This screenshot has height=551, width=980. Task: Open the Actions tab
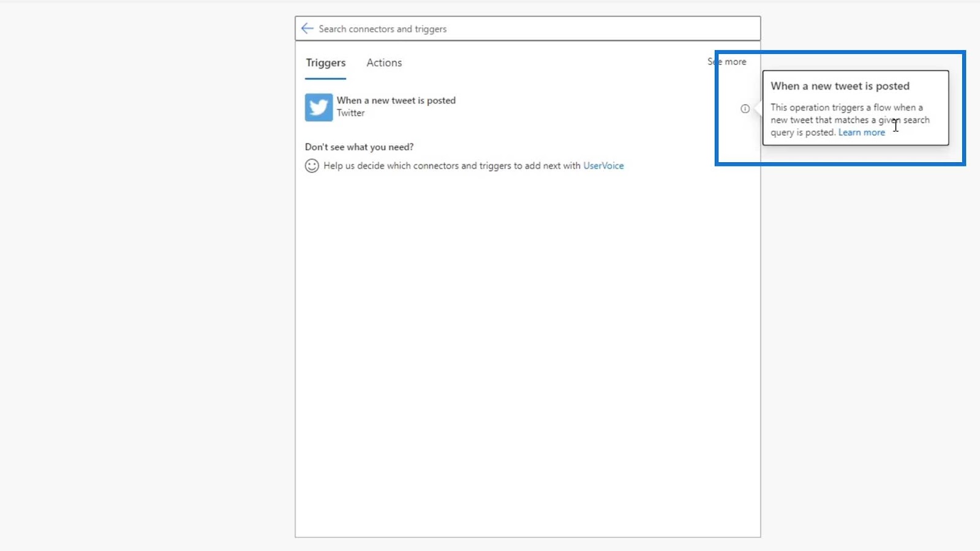click(384, 62)
